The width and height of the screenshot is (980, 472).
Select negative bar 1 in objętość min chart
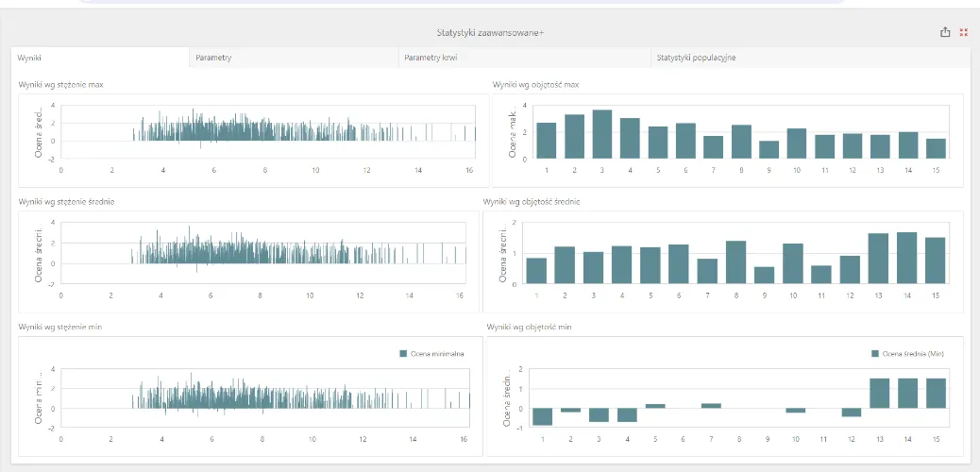[x=543, y=417]
